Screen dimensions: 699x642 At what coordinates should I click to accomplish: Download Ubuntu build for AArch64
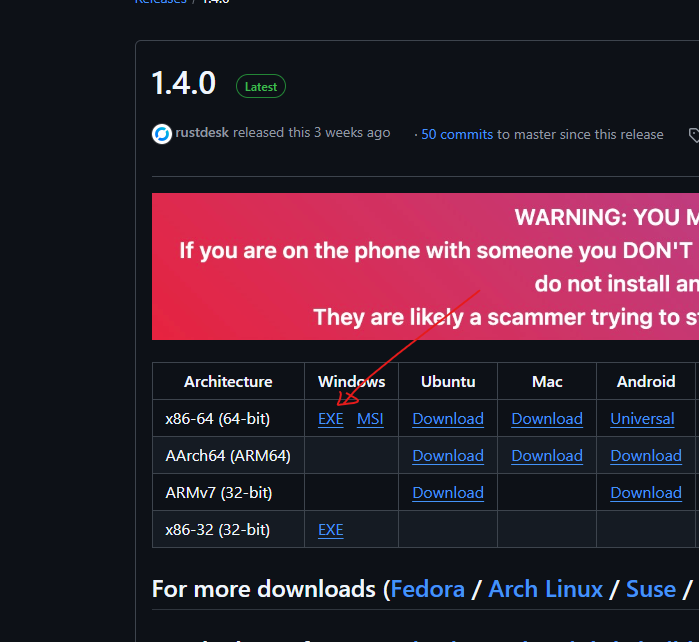coord(448,456)
